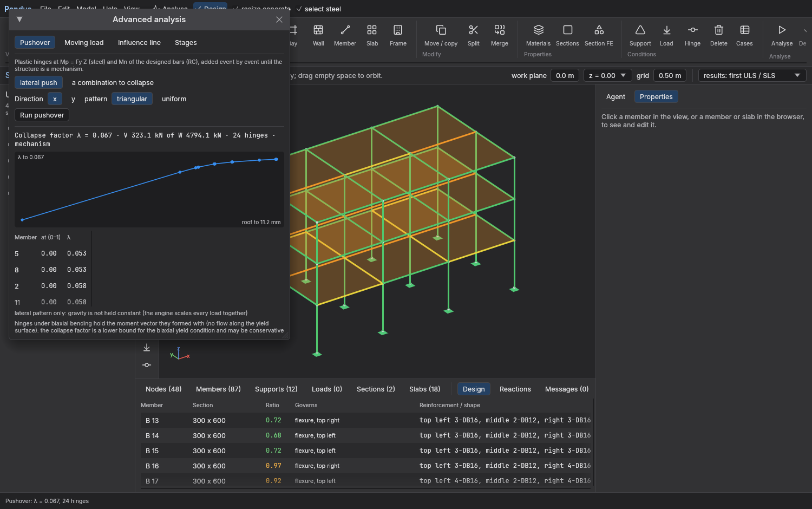
Task: Select triangular load pattern
Action: (132, 99)
